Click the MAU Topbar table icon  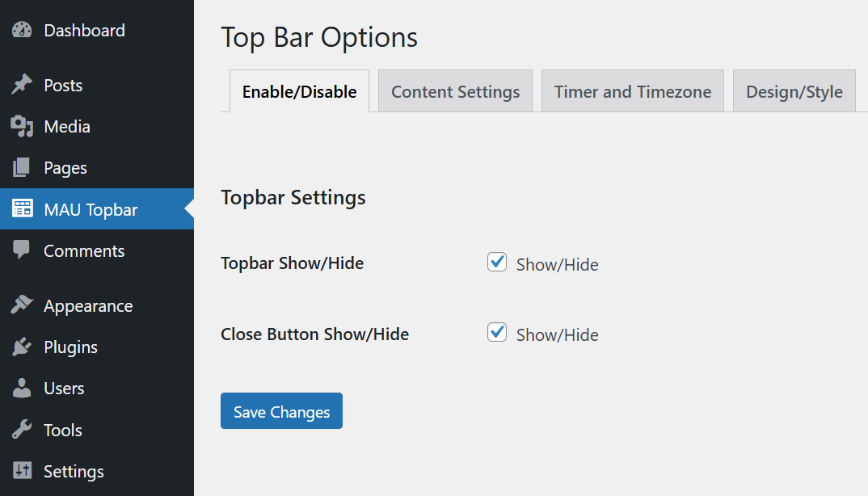(x=22, y=208)
